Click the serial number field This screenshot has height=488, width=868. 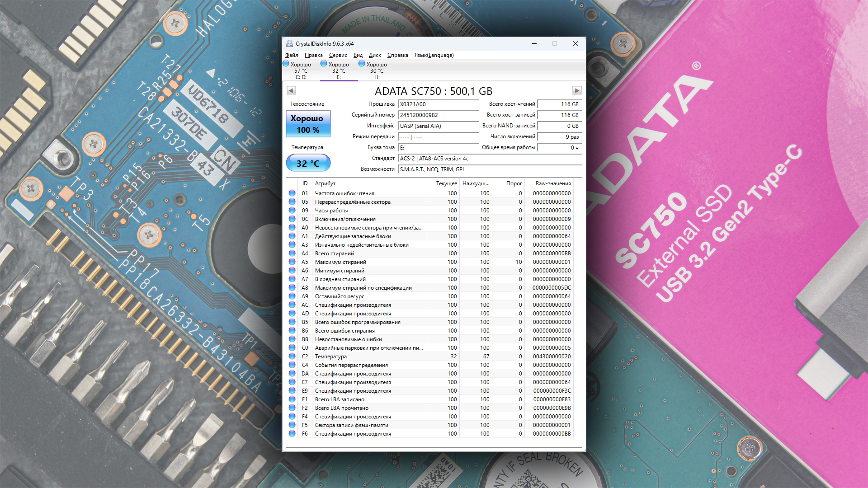[438, 115]
